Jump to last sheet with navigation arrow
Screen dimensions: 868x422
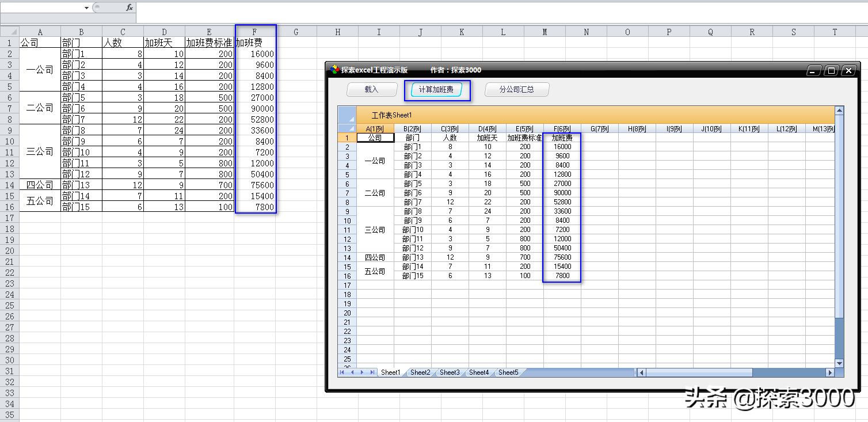(372, 372)
